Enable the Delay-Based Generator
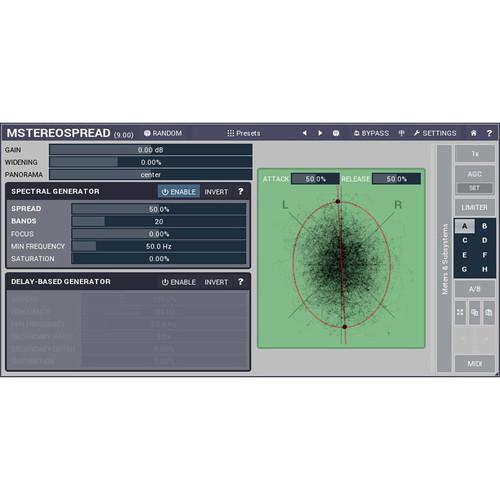Screen dimensions: 500x500 pos(179,282)
